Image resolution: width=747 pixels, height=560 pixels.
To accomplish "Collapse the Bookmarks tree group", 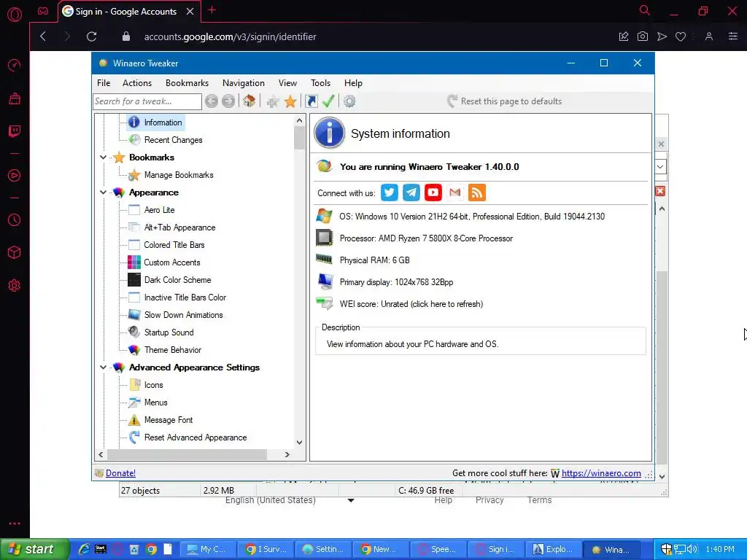I will [103, 157].
